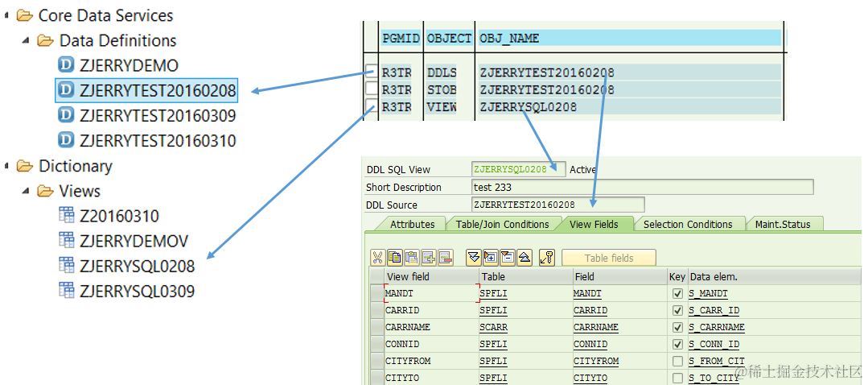Screen dimensions: 868x385
Task: Select row marker for MANDT view field
Action: pos(377,294)
